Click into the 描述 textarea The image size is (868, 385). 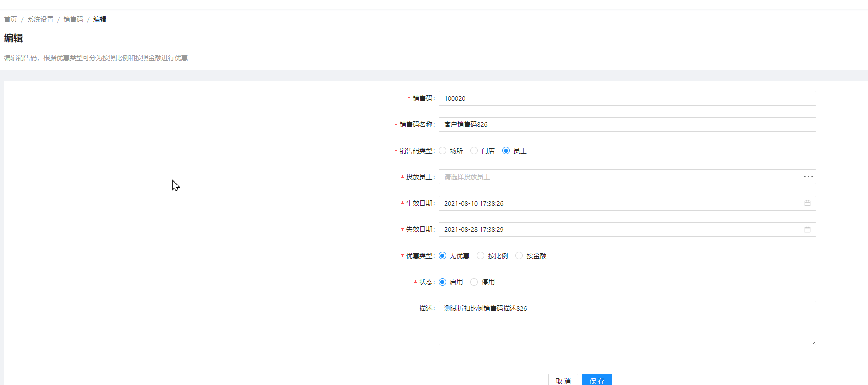click(627, 323)
